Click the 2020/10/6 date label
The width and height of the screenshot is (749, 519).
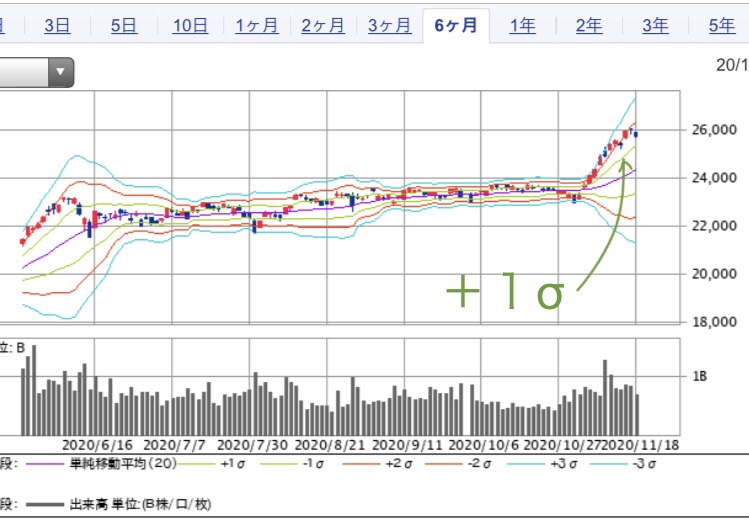coord(484,445)
